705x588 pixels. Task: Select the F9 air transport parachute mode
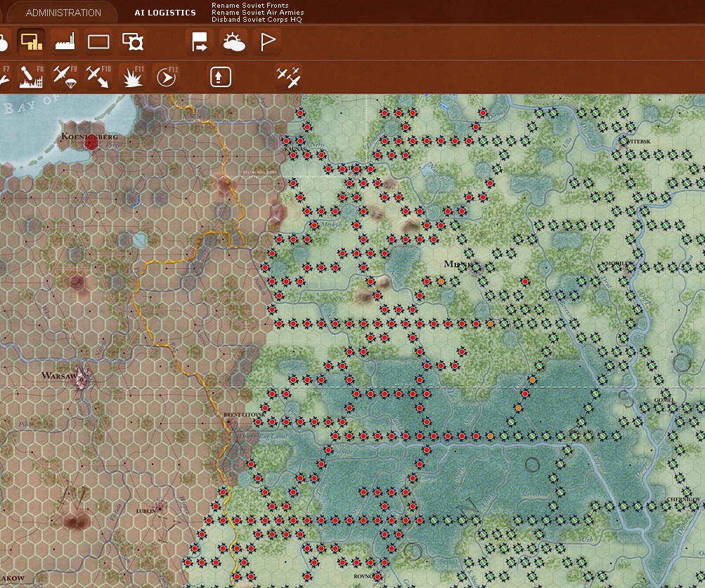point(65,77)
